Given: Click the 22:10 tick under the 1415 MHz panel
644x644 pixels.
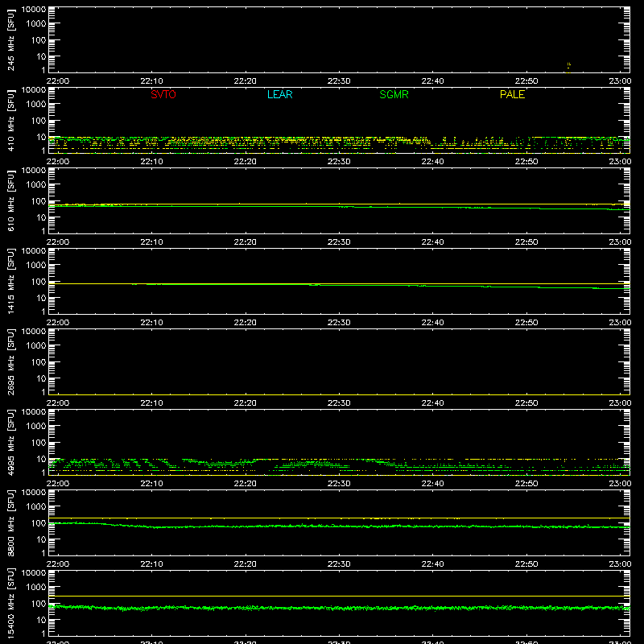Looking at the screenshot, I should (x=151, y=323).
